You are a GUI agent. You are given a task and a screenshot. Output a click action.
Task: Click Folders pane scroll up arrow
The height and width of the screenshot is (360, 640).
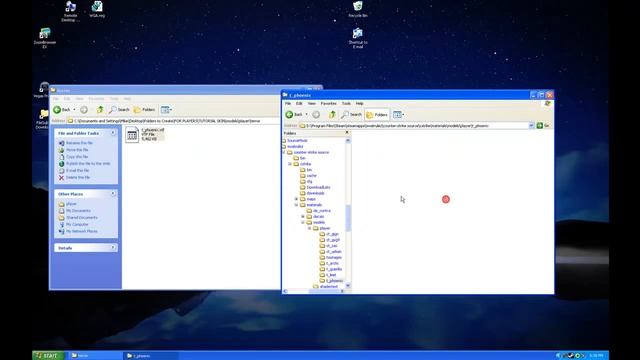(x=348, y=140)
